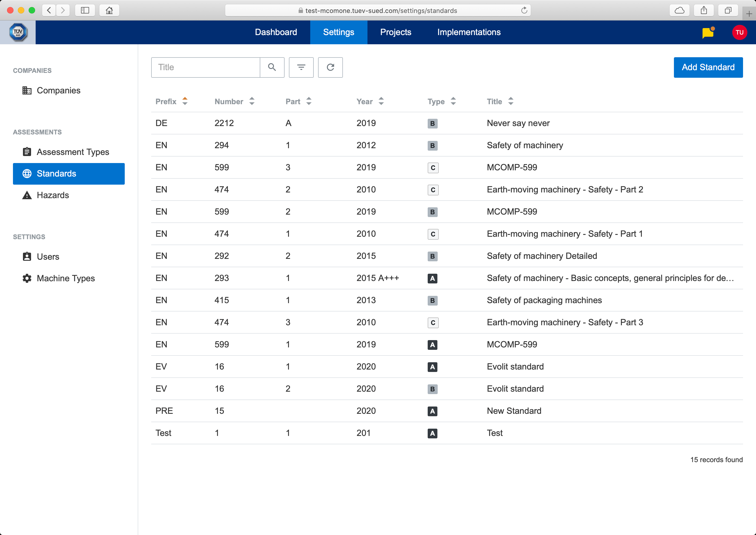756x535 pixels.
Task: Switch to the Projects tab
Action: [396, 32]
